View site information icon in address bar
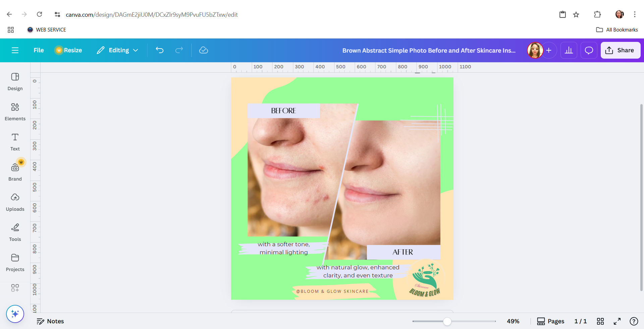 pyautogui.click(x=57, y=14)
